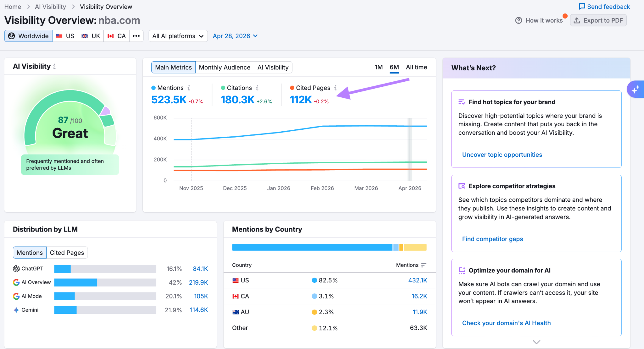Select the All time range
644x349 pixels.
[x=416, y=67]
